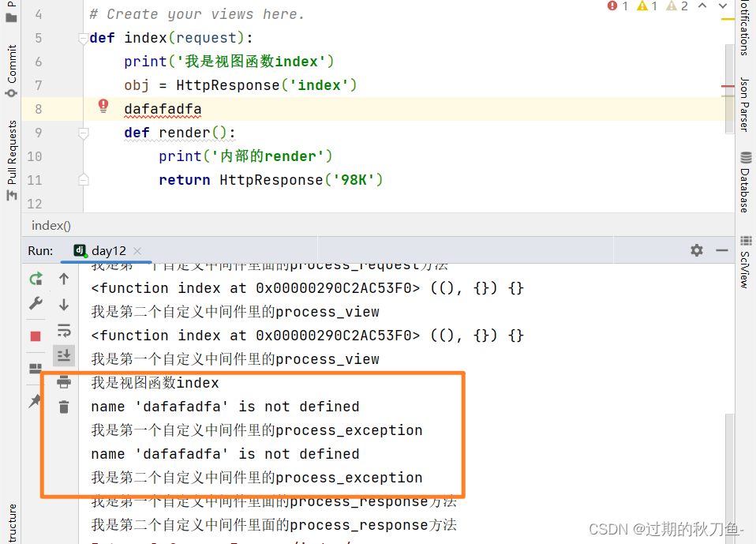Switch to the day12 run tab
This screenshot has width=756, height=544.
pyautogui.click(x=108, y=251)
